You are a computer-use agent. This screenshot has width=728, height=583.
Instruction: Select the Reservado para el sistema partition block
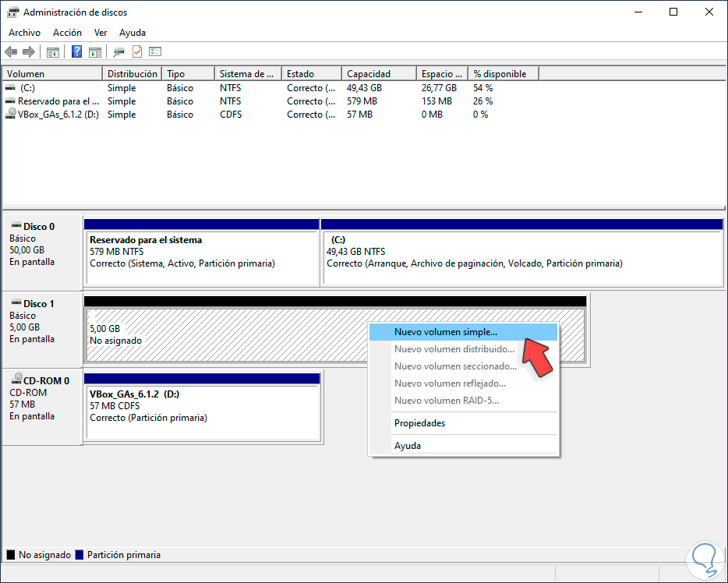pyautogui.click(x=202, y=253)
